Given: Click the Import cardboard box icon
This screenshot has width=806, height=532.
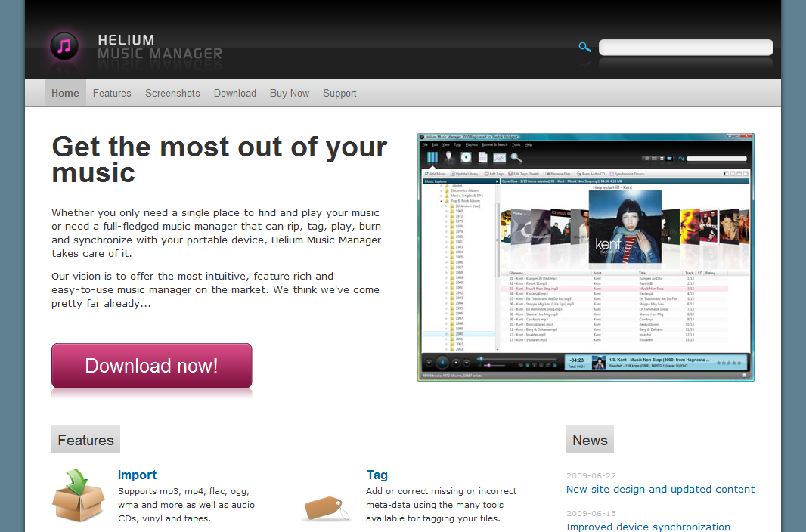Looking at the screenshot, I should pyautogui.click(x=78, y=495).
